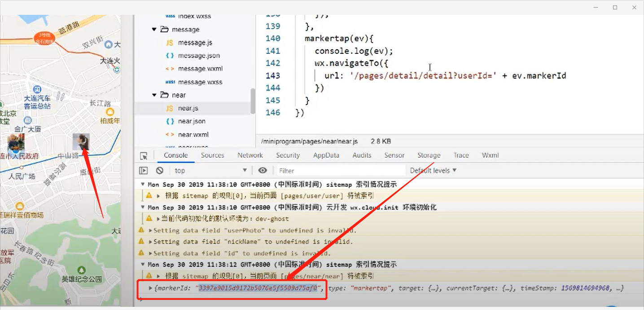The height and width of the screenshot is (310, 644).
Task: Expand the dev-ghost environment warning
Action: (x=158, y=219)
